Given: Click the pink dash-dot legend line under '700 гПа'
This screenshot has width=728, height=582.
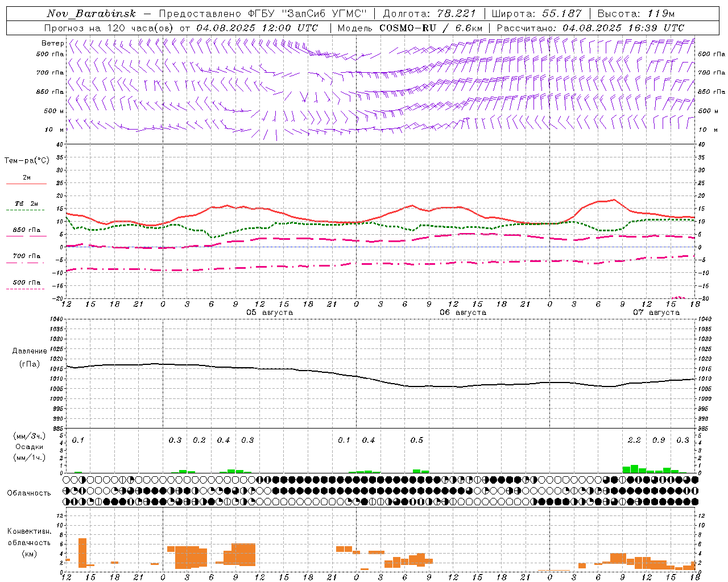Looking at the screenshot, I should click(x=26, y=263).
